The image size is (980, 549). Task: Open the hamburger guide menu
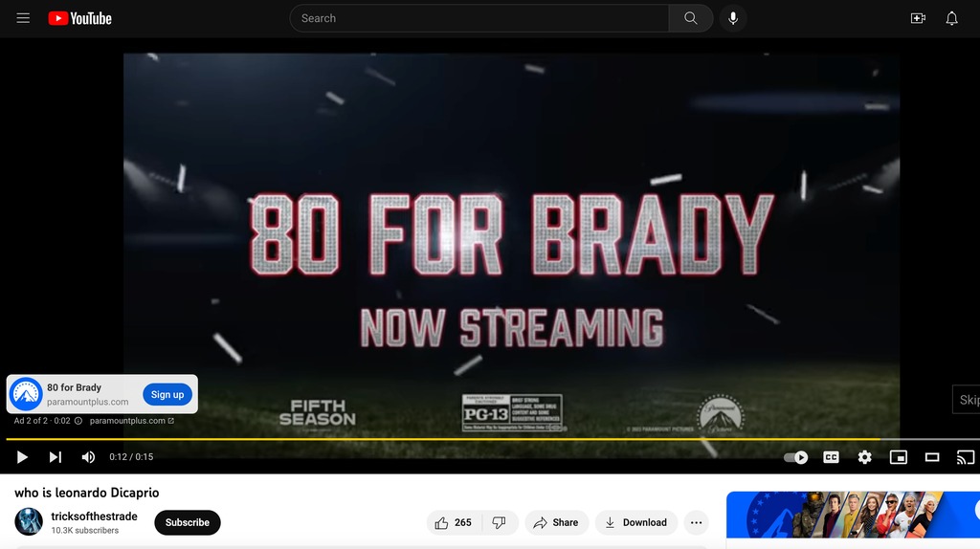tap(23, 18)
